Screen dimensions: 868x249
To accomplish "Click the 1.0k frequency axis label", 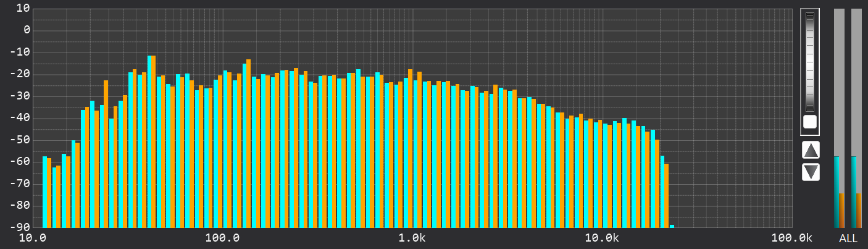I will click(412, 238).
